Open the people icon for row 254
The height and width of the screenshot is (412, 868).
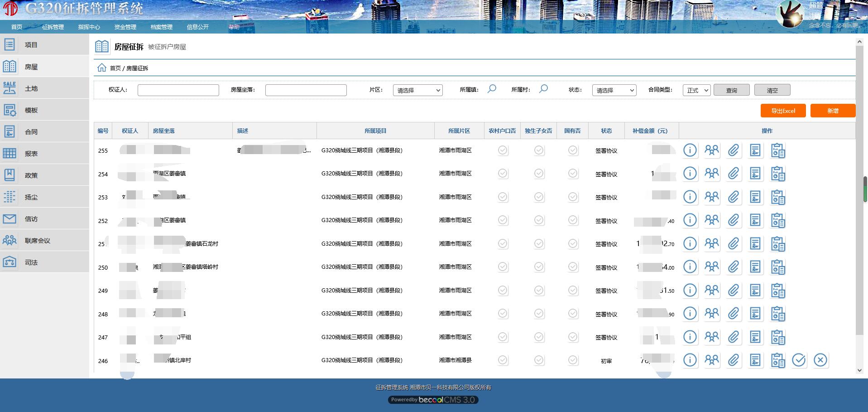click(x=711, y=174)
